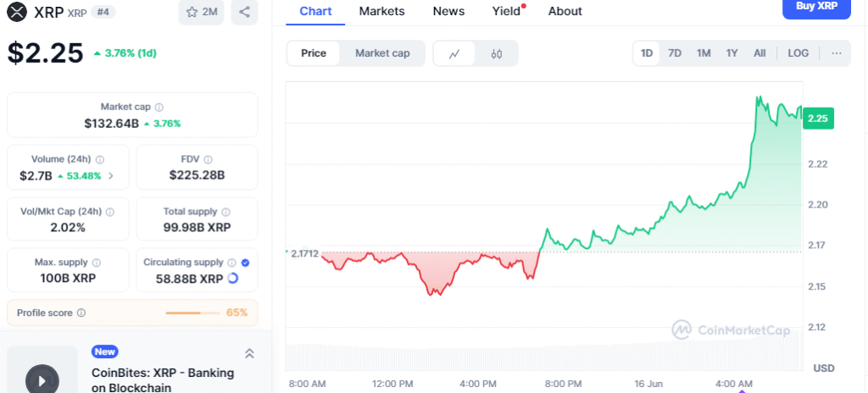Switch to candlestick chart icon
The width and height of the screenshot is (868, 393).
pos(497,53)
